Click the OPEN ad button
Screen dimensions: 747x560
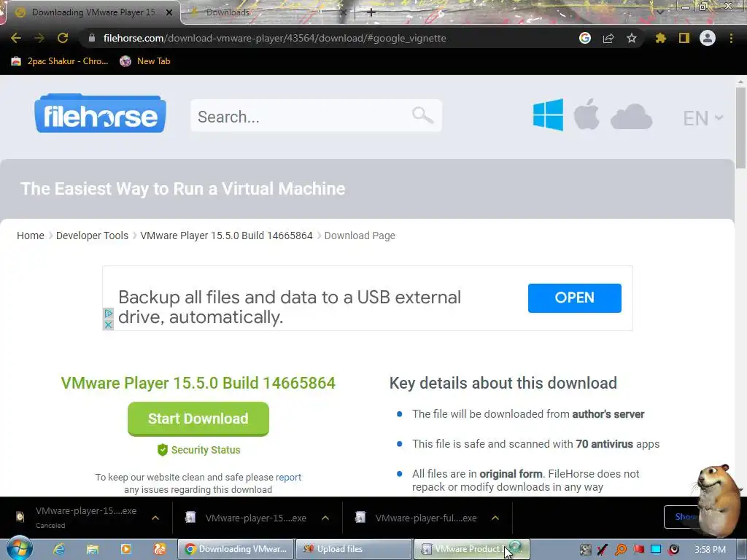click(575, 298)
